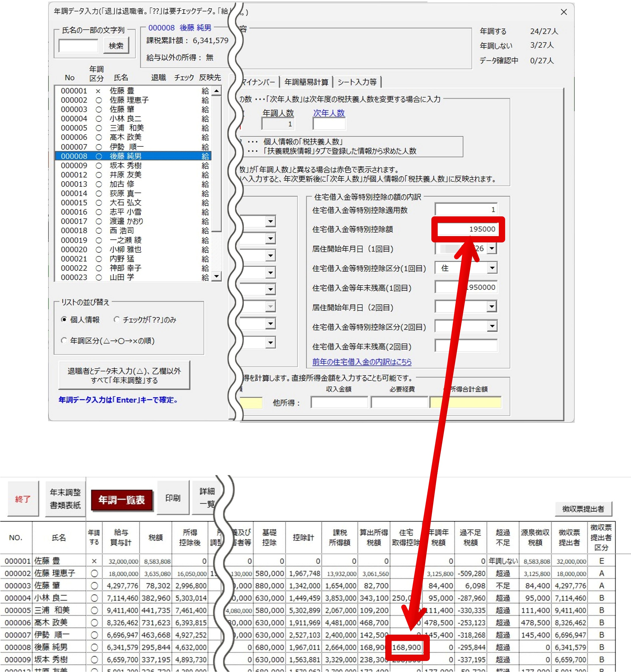This screenshot has height=672, width=631.
Task: Open 居住開始年月日（1回目） dropdown
Action: pyautogui.click(x=492, y=248)
